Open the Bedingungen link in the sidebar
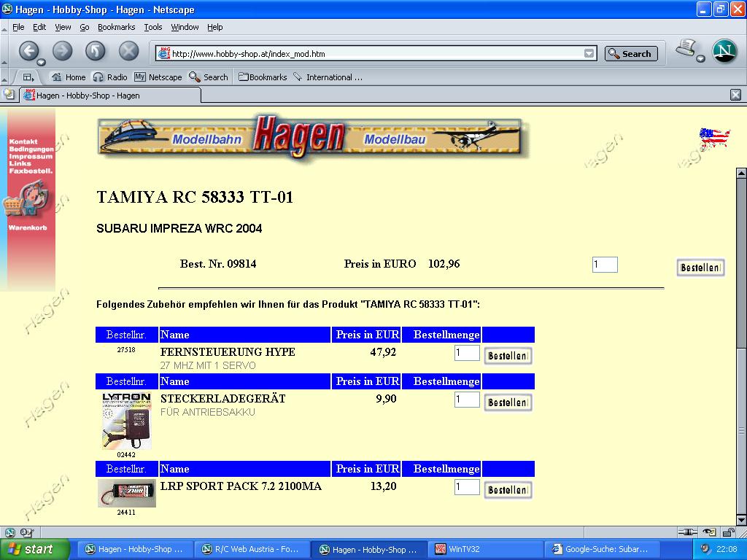747x560 pixels. tap(31, 149)
